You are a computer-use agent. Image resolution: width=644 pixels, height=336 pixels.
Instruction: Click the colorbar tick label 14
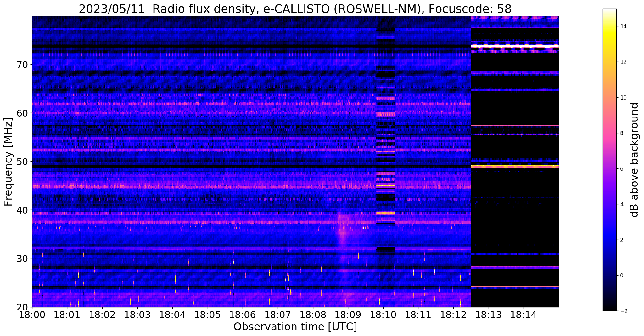click(623, 26)
